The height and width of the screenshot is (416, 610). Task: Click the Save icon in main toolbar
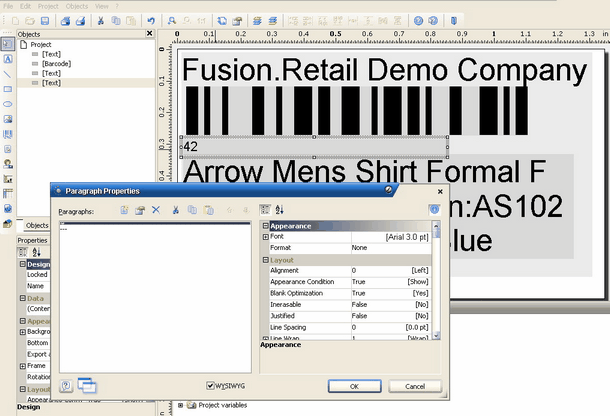[x=45, y=21]
